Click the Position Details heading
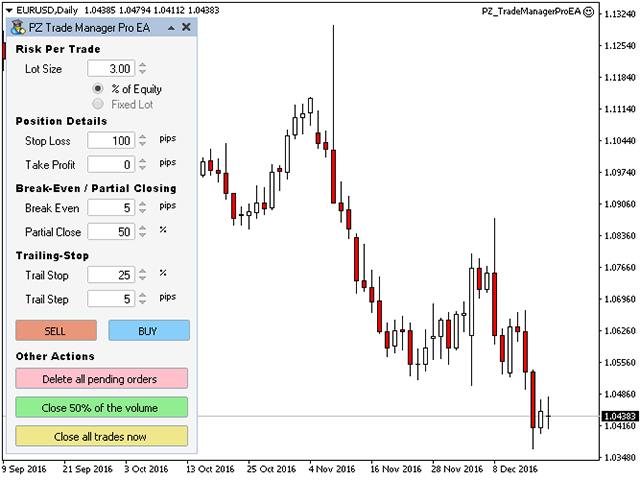The height and width of the screenshot is (480, 640). [61, 121]
